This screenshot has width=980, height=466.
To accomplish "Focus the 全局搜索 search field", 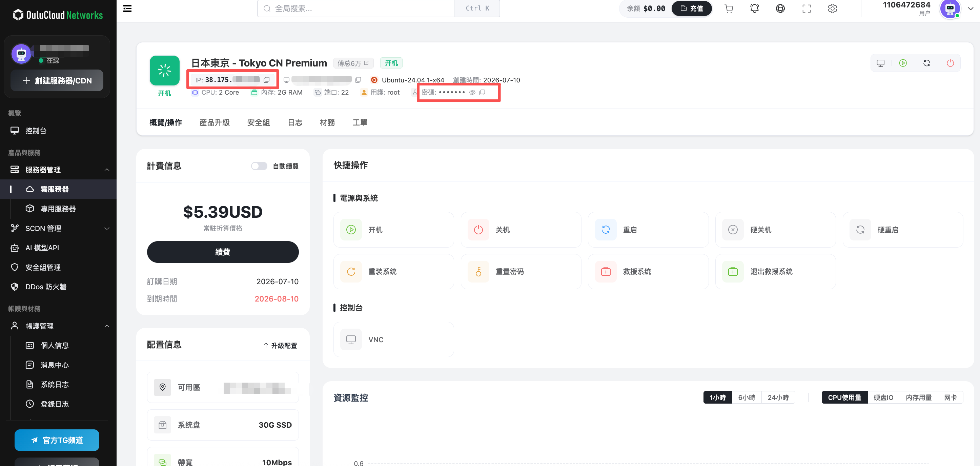I will point(356,8).
